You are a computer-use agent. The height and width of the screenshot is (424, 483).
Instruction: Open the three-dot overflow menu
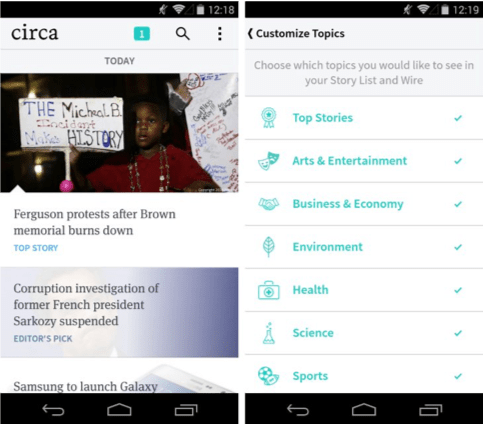[220, 34]
